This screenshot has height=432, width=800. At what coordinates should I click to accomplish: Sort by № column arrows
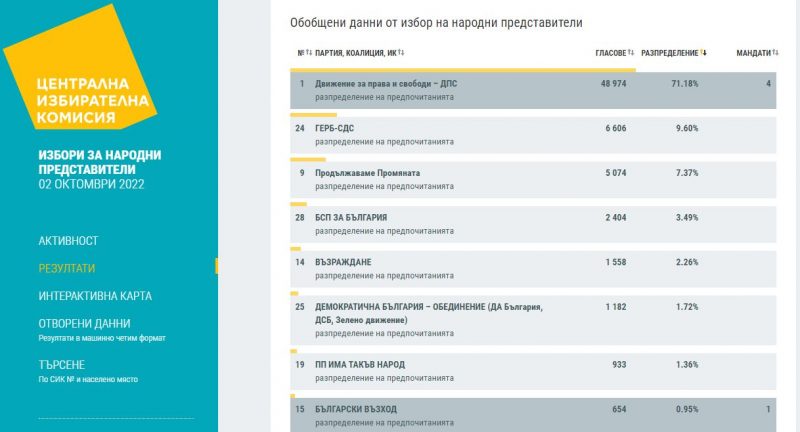[x=309, y=53]
